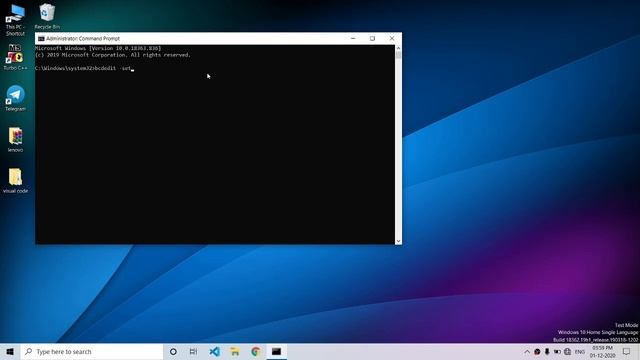Open the Windows Start menu
Viewport: 640px width, 360px height.
tap(10, 351)
